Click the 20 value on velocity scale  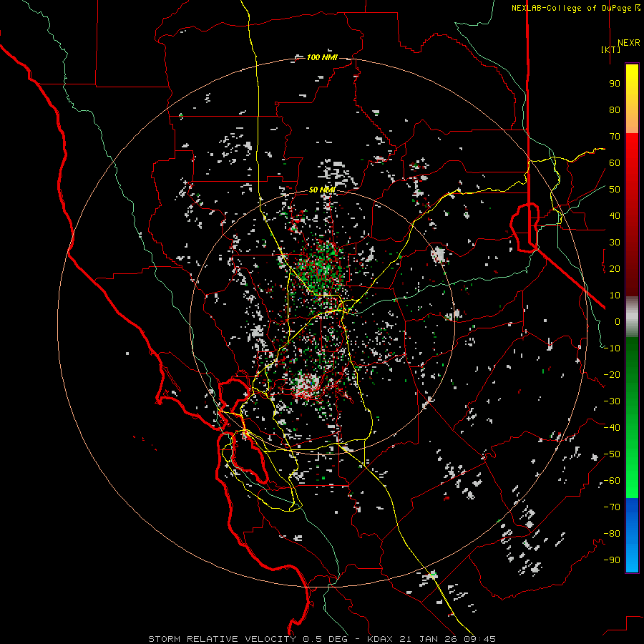615,269
